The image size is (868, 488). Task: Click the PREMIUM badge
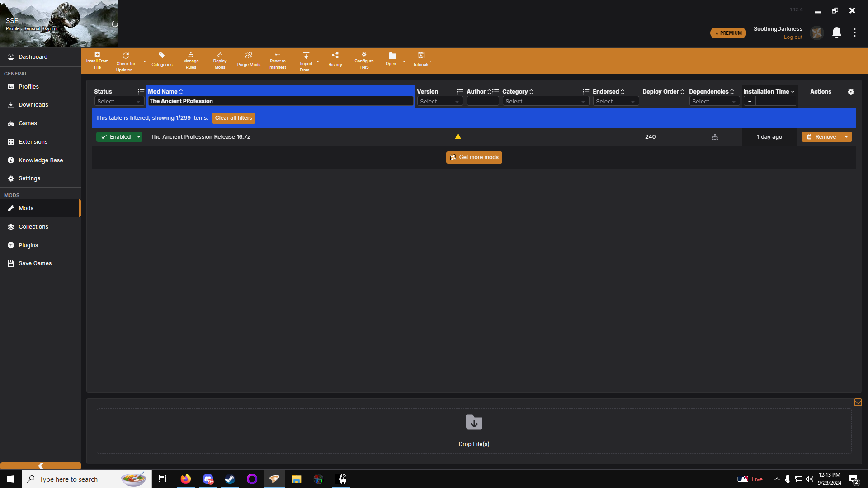tap(728, 33)
